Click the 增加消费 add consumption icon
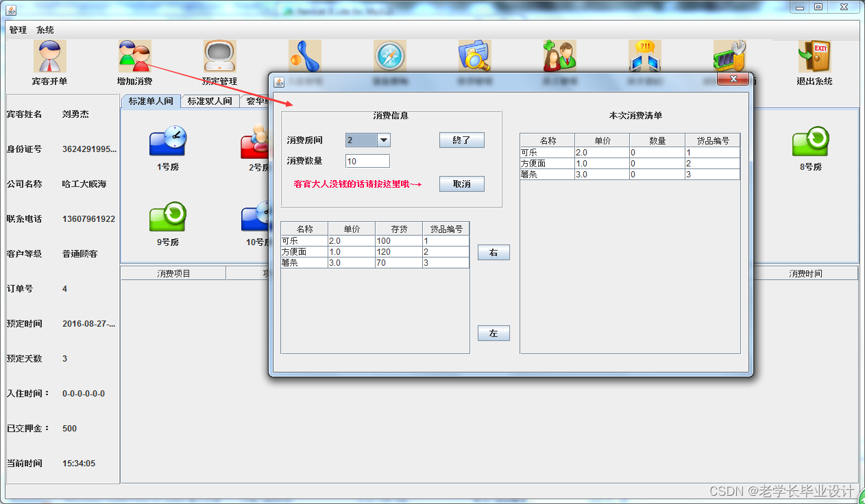 (134, 56)
